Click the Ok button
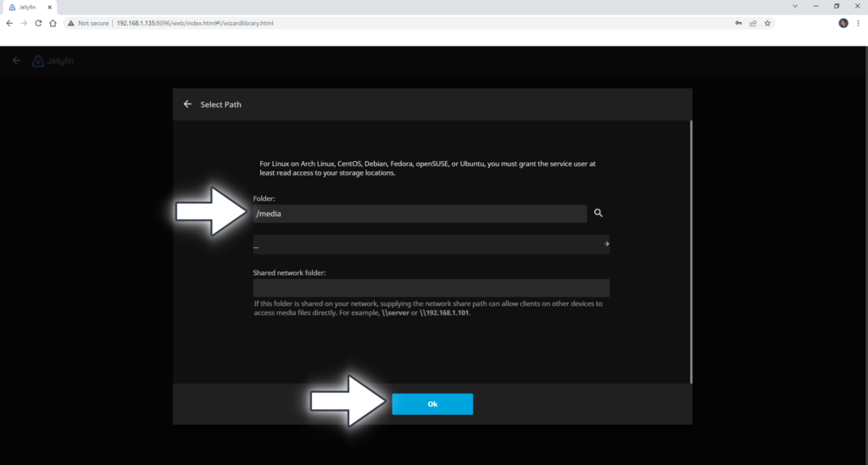 (x=432, y=404)
